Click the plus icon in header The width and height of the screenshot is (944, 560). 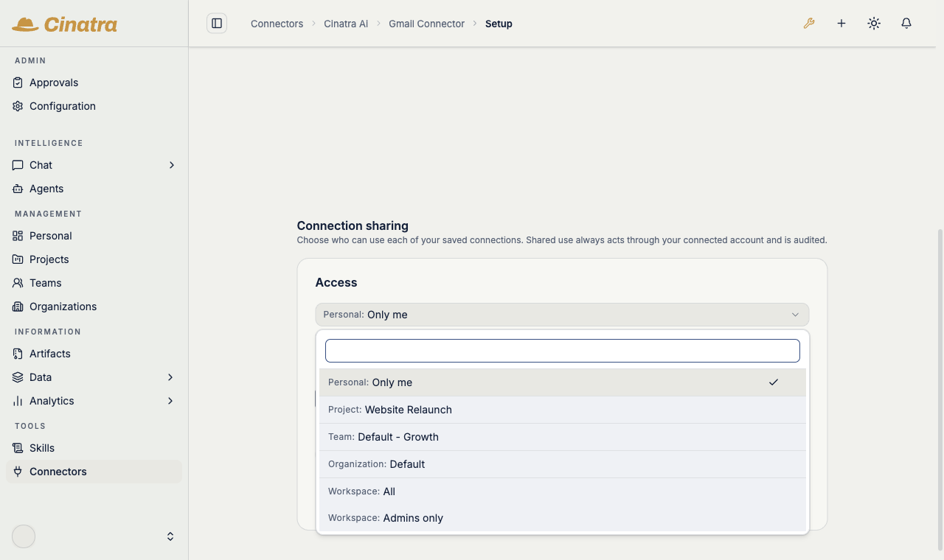(x=841, y=24)
